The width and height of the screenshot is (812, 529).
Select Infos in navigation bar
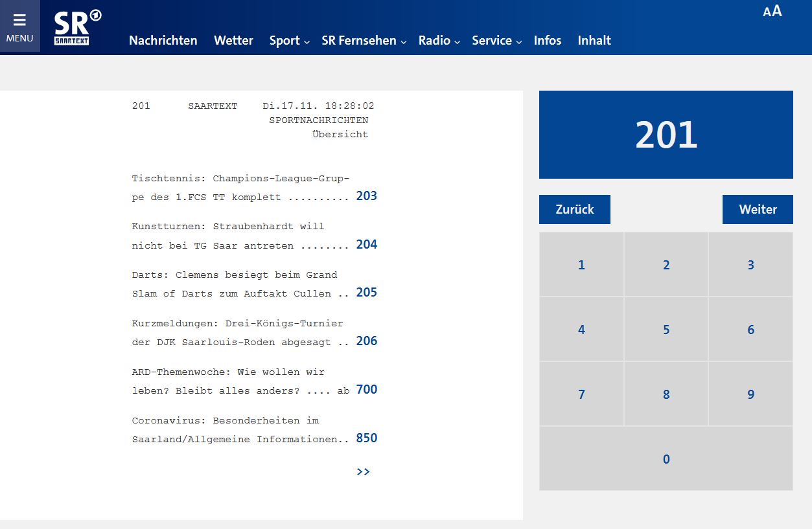(x=547, y=41)
